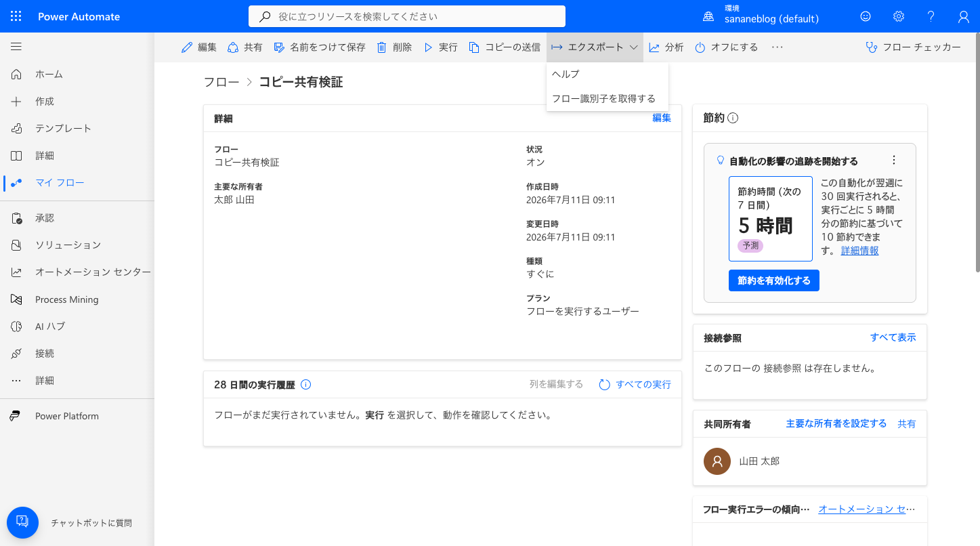Open the account profile icon
The image size is (980, 546).
(964, 16)
